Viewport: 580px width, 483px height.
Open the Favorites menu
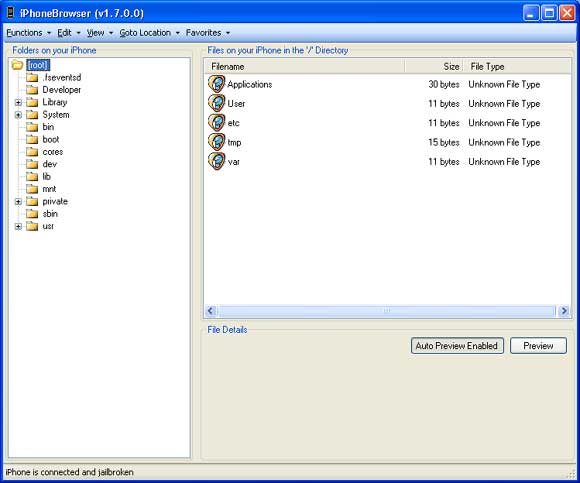point(208,33)
